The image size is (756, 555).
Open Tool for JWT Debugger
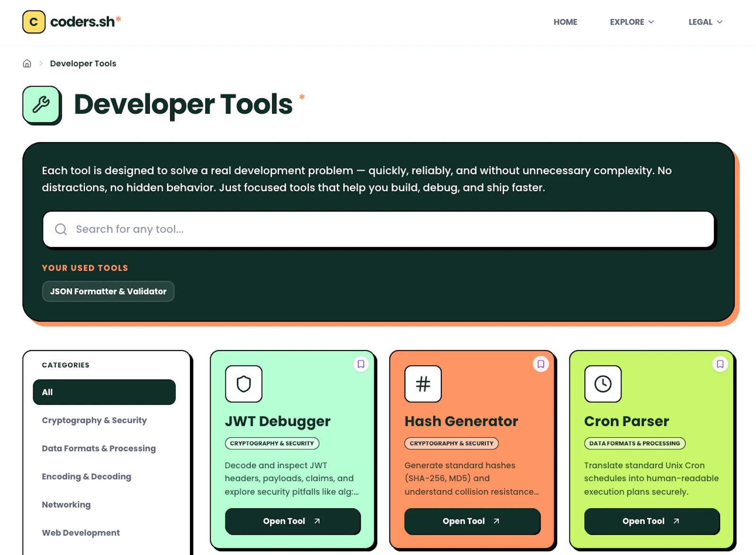[x=293, y=521]
